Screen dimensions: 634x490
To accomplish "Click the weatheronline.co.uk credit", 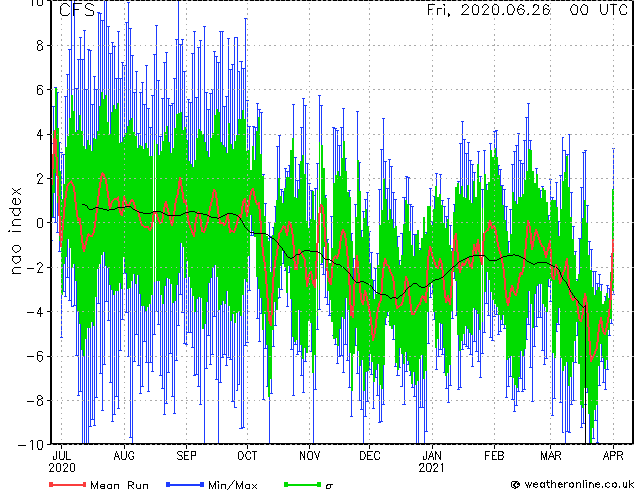I will 572,484.
